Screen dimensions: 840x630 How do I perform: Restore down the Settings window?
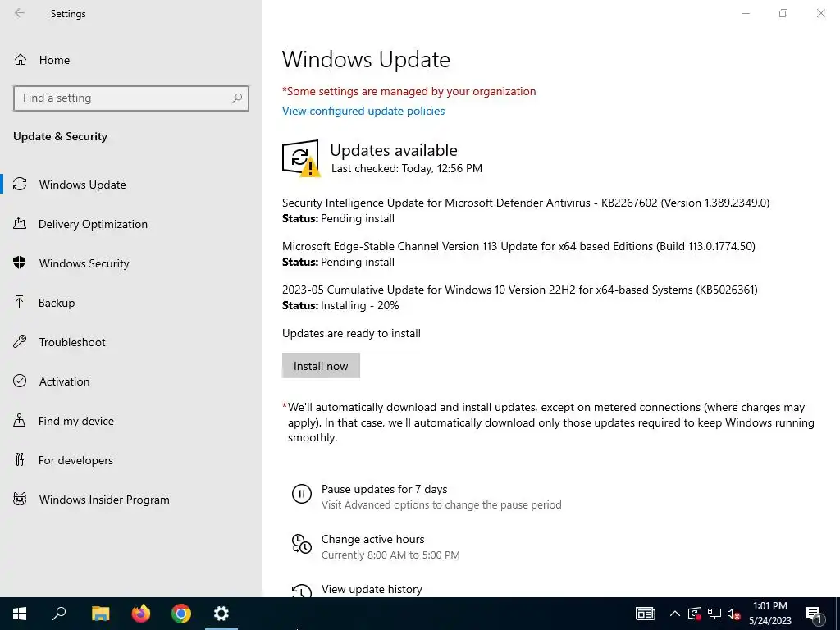pos(783,13)
